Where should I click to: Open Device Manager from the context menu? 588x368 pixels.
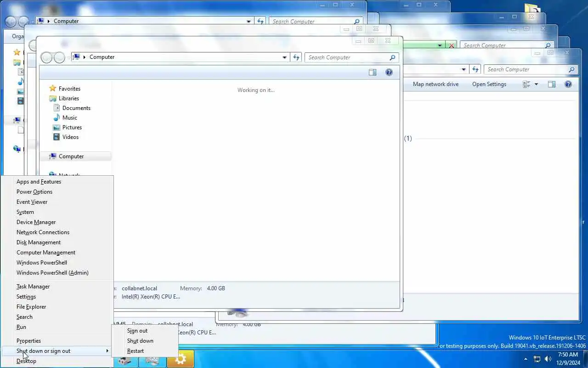tap(57, 222)
